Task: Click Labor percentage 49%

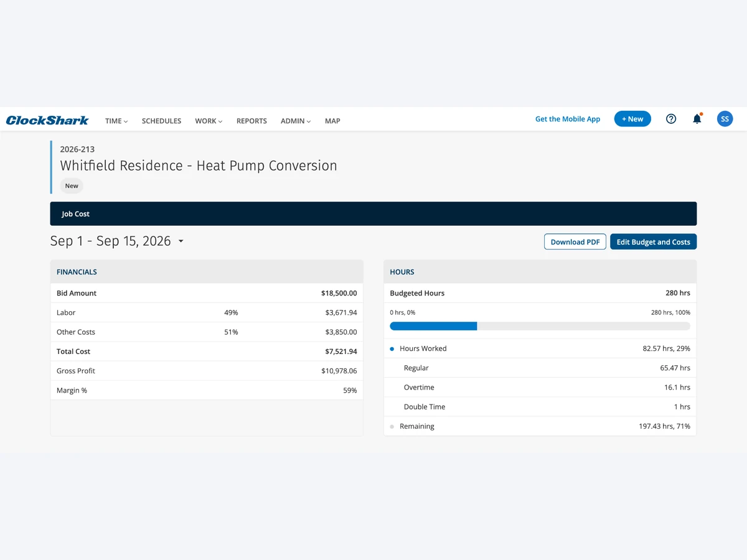Action: [x=231, y=312]
